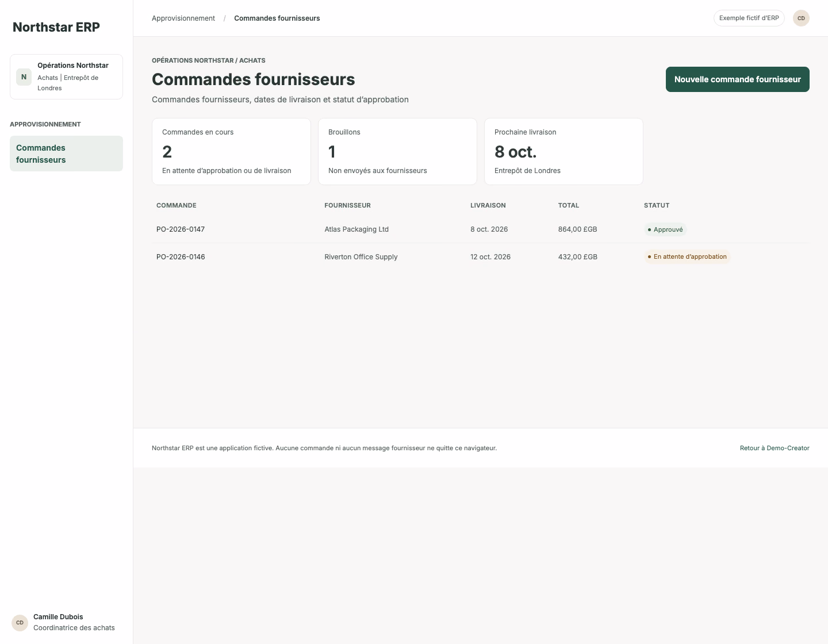Click the En attente d'approbation status badge
828x644 pixels.
687,257
